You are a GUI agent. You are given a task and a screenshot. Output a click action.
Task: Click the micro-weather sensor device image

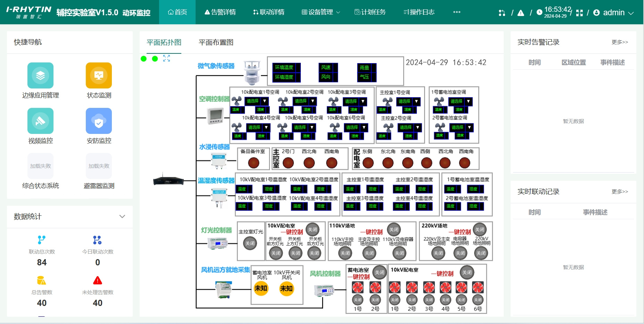click(252, 73)
